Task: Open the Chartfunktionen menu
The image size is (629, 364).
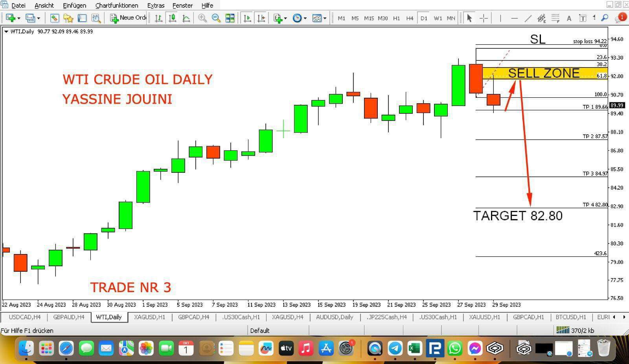Action: 117,5
